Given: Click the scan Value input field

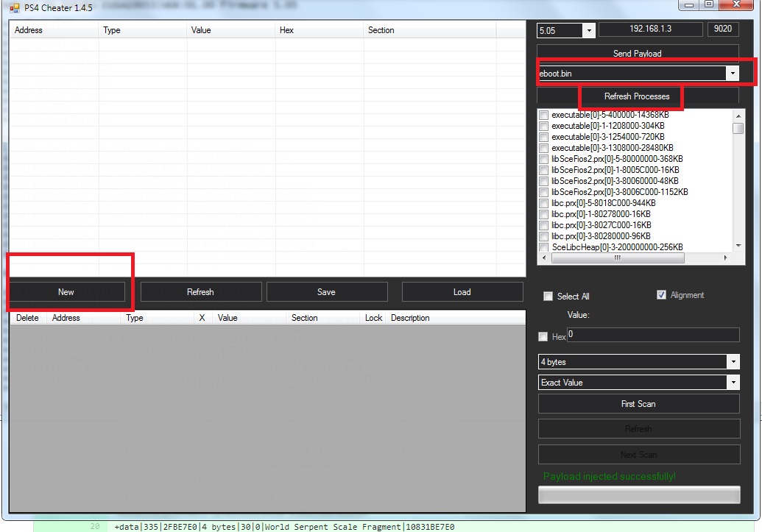Looking at the screenshot, I should [x=652, y=335].
